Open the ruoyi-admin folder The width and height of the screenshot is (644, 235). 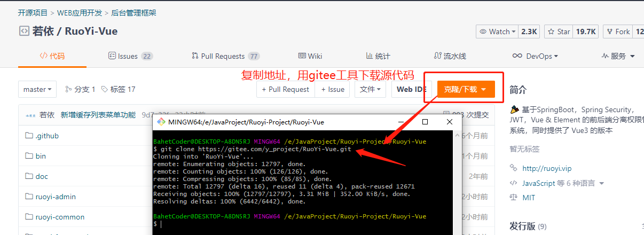[x=56, y=197]
